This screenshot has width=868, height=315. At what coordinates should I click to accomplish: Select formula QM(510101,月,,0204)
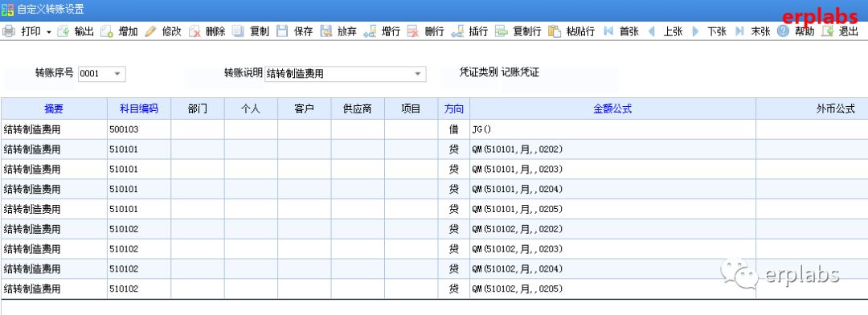612,190
